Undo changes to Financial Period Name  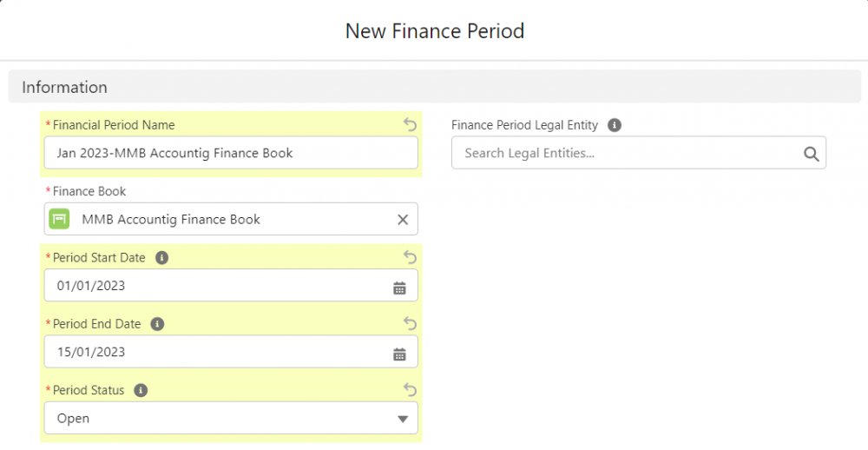(410, 125)
